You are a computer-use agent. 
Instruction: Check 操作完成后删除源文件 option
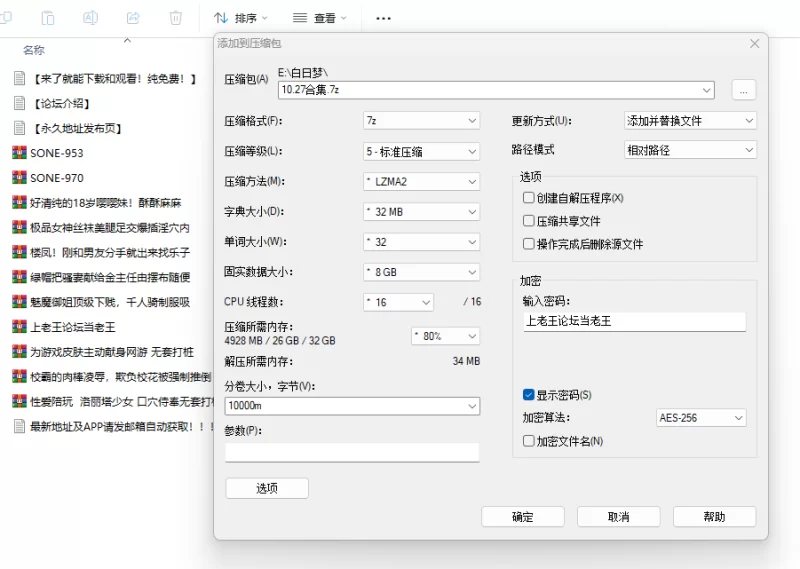[x=529, y=244]
